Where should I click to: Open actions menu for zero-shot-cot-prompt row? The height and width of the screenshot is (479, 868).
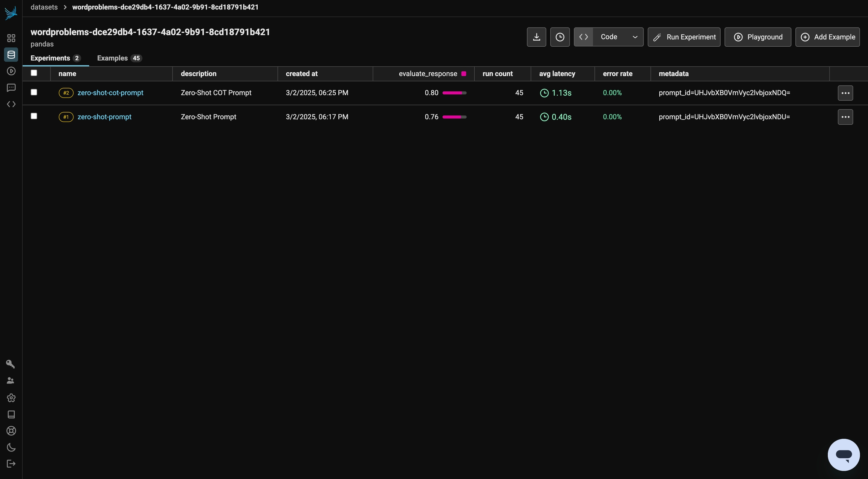845,93
